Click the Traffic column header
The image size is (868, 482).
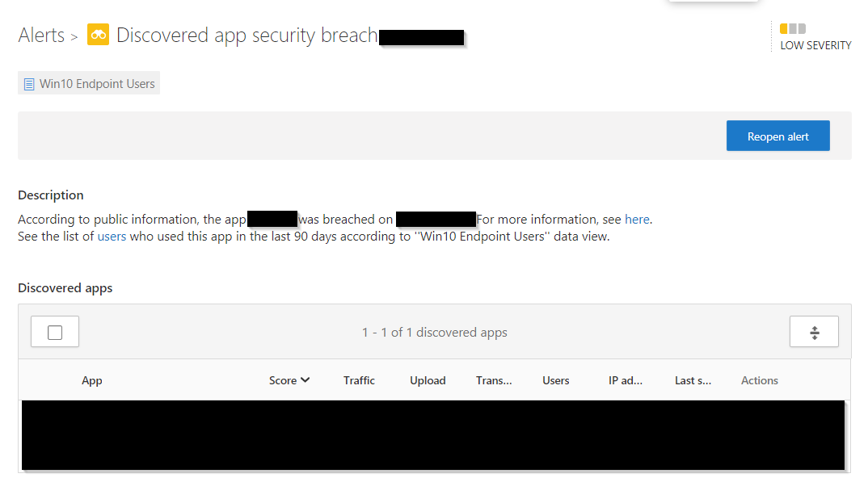pyautogui.click(x=359, y=380)
